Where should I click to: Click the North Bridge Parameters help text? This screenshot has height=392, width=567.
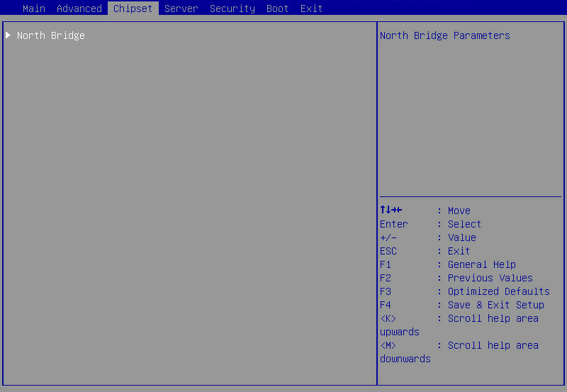pyautogui.click(x=445, y=35)
